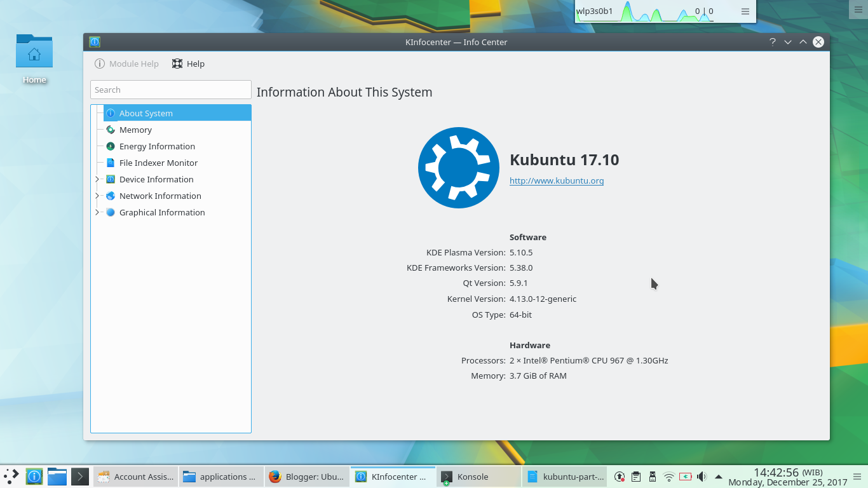Click the volume speaker icon

(x=701, y=477)
